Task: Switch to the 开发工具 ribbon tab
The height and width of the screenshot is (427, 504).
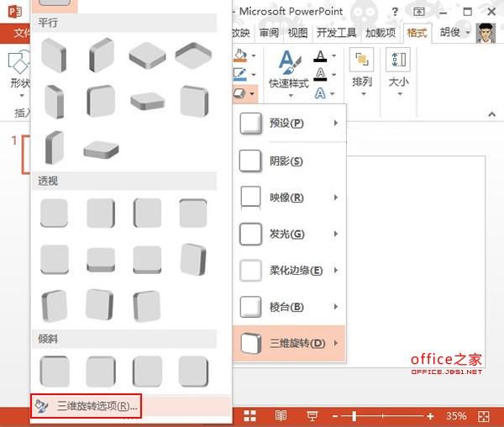Action: coord(337,33)
